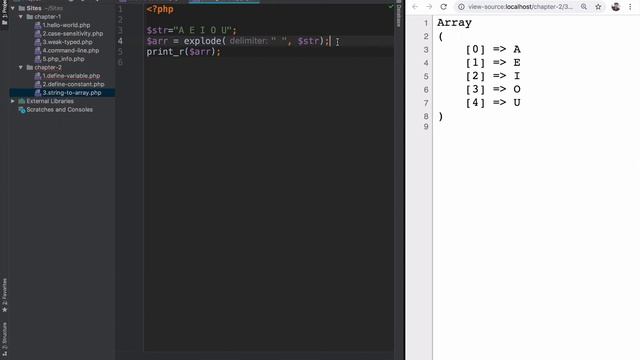
Task: Click editor line number 4
Action: (x=120, y=41)
